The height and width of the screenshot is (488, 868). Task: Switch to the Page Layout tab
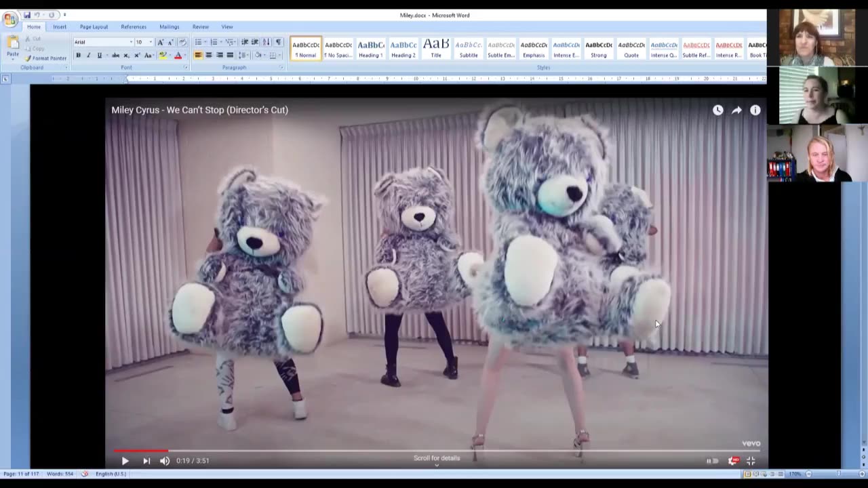pos(94,27)
